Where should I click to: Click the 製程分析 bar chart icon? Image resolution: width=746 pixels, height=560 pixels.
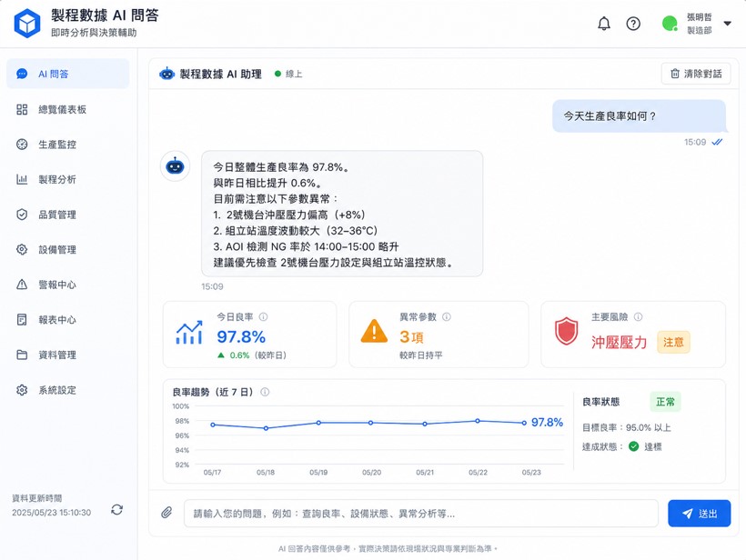(x=22, y=179)
